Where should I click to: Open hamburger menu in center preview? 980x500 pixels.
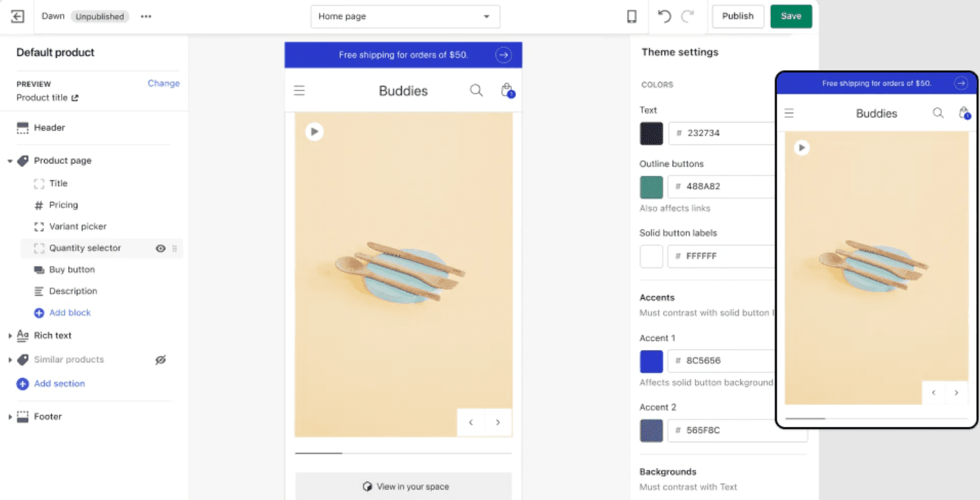(x=300, y=91)
